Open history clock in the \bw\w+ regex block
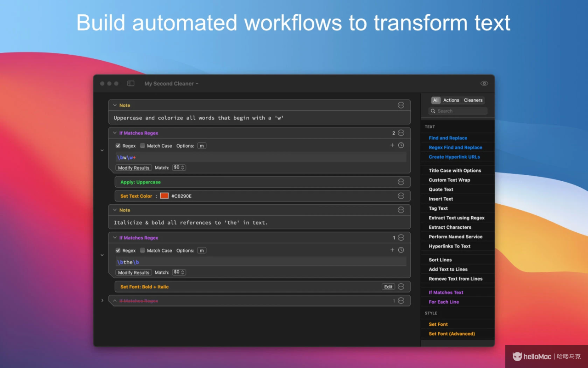This screenshot has width=588, height=368. pos(401,145)
